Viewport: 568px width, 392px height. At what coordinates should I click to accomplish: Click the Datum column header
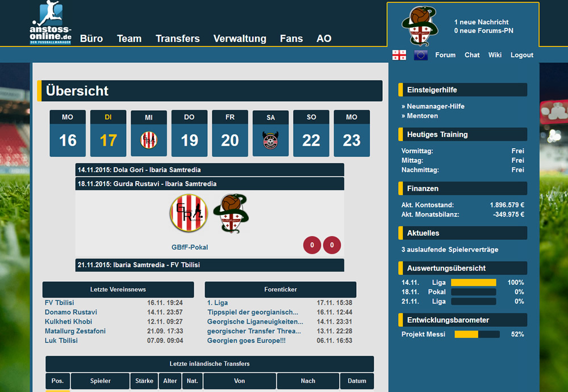point(357,381)
